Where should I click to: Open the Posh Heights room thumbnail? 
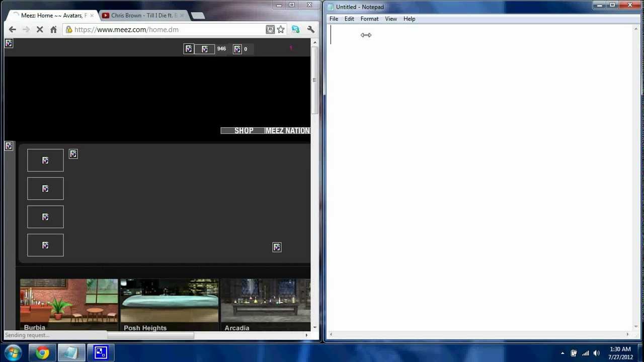click(x=170, y=305)
